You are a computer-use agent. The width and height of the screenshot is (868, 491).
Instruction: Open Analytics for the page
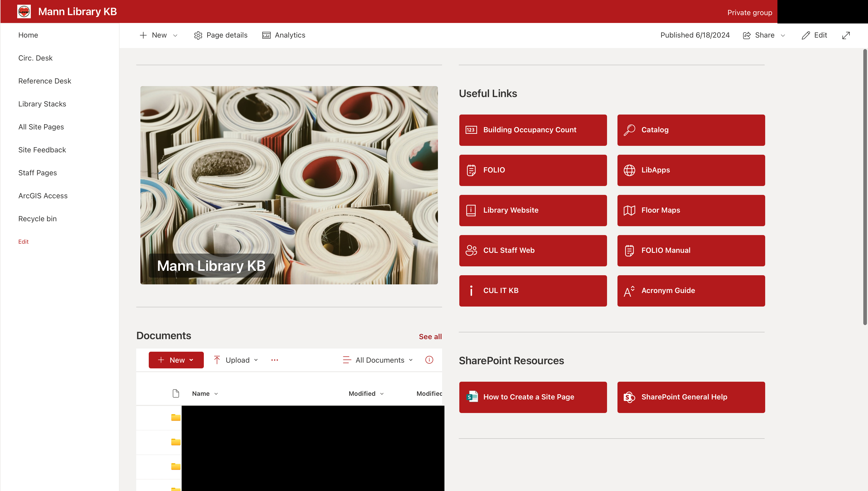pyautogui.click(x=283, y=35)
